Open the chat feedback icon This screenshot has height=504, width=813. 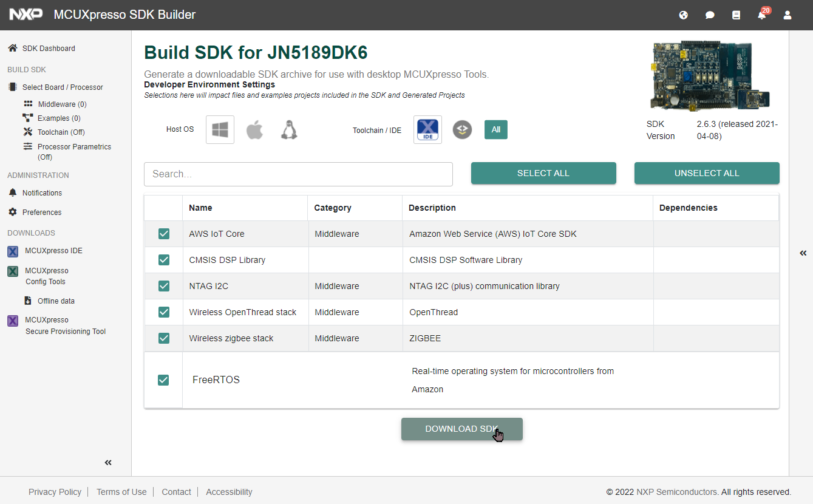pyautogui.click(x=710, y=15)
